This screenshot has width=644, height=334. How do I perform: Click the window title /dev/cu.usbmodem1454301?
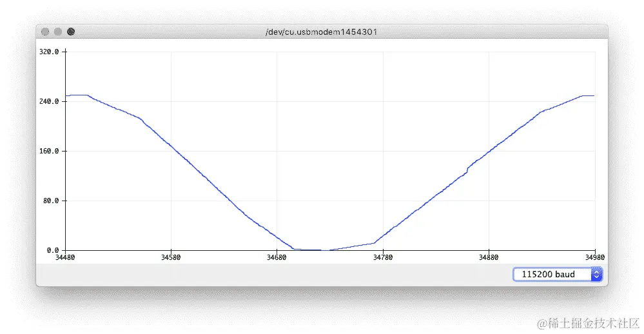point(321,32)
